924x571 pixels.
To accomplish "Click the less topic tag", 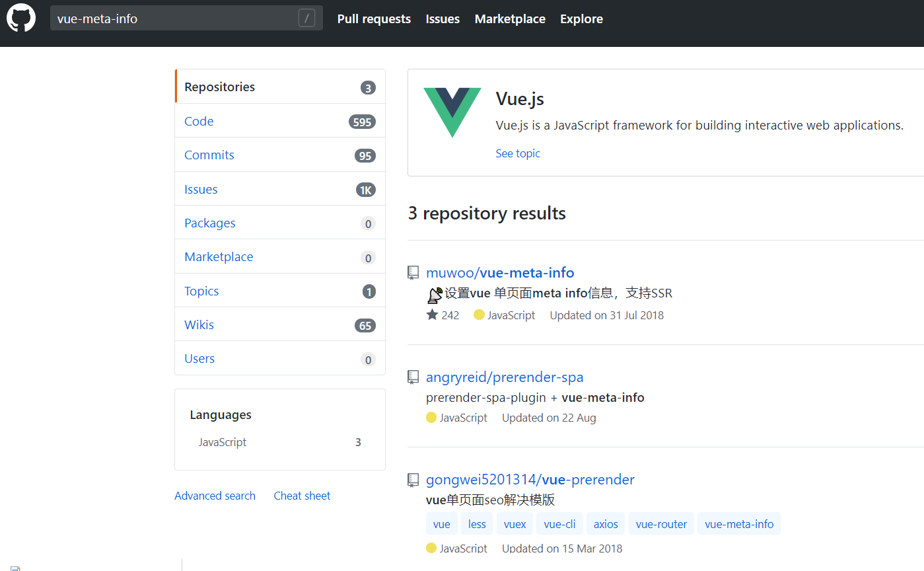I will [477, 524].
